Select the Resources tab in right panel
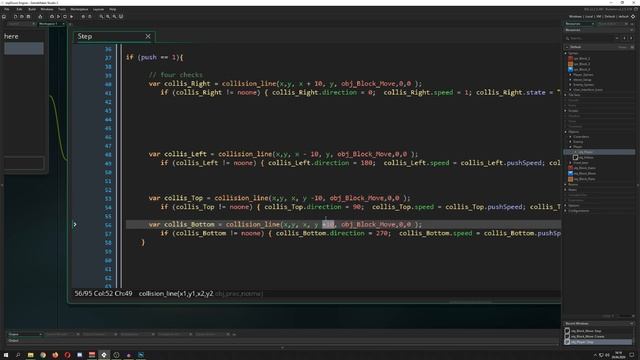The height and width of the screenshot is (360, 640). click(x=580, y=24)
